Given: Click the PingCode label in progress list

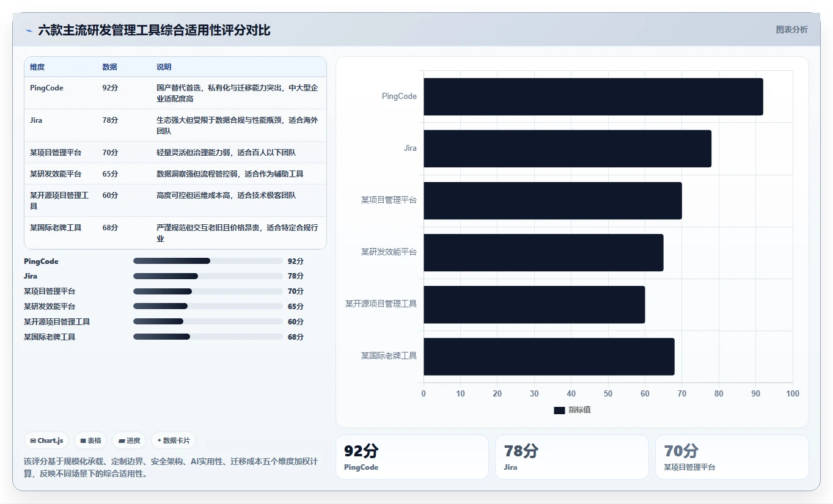Looking at the screenshot, I should click(x=41, y=261).
